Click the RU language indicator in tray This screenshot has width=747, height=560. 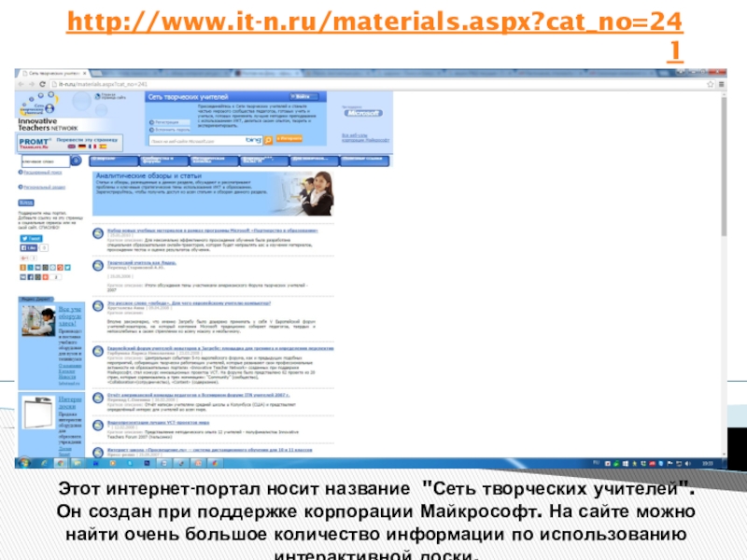[x=596, y=463]
